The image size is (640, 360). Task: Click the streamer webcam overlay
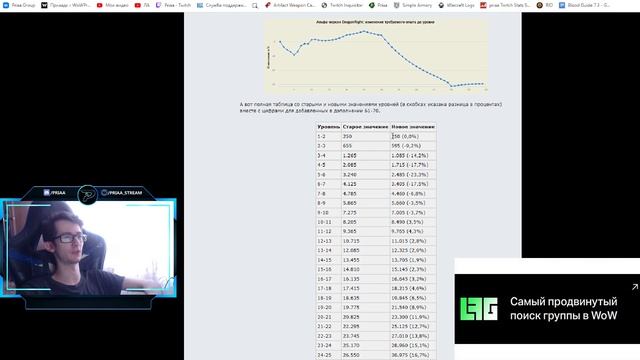[88, 248]
